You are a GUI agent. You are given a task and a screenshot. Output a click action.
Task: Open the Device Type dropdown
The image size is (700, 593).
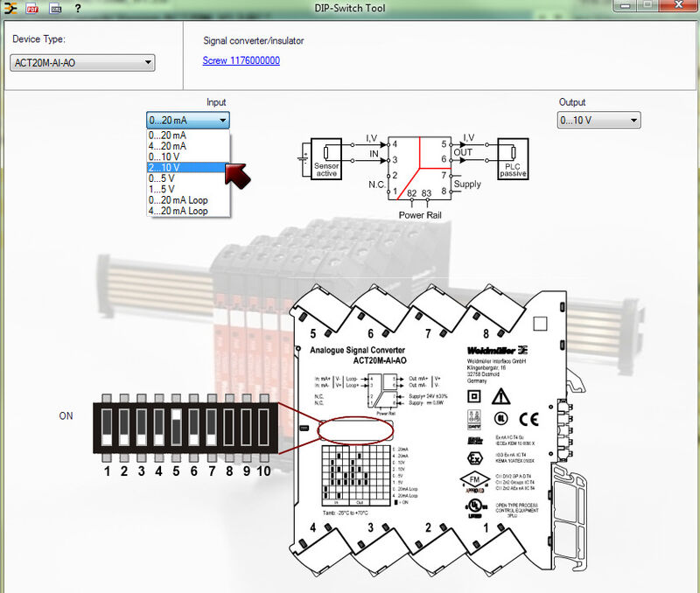point(82,62)
